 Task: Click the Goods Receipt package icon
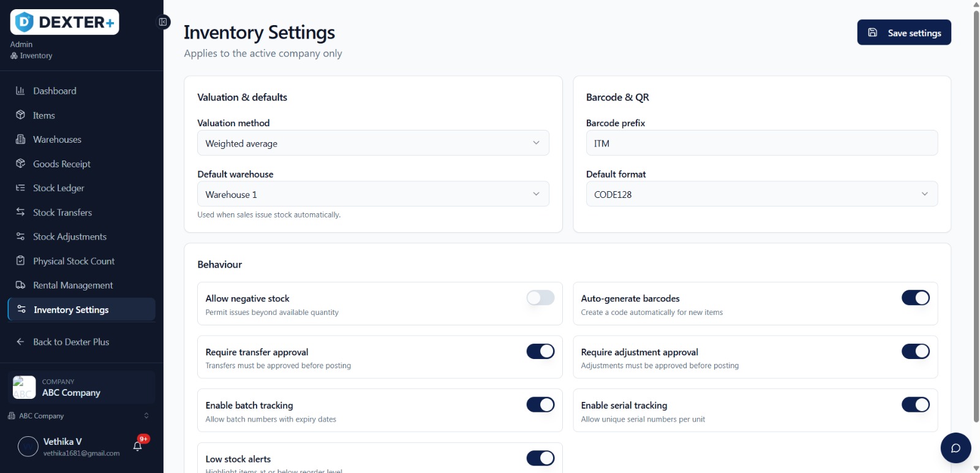(x=20, y=164)
